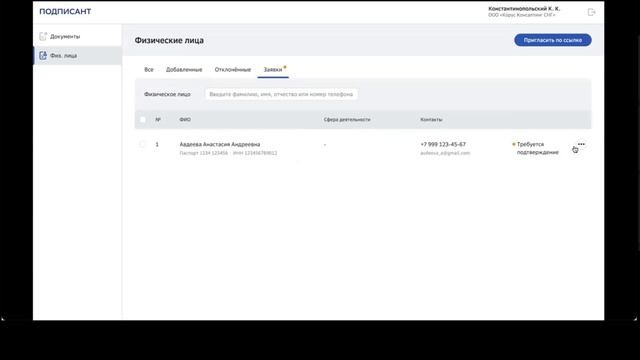This screenshot has width=640, height=360.
Task: Check the box for Авдеева Анастасия Андреевна
Action: (x=142, y=144)
